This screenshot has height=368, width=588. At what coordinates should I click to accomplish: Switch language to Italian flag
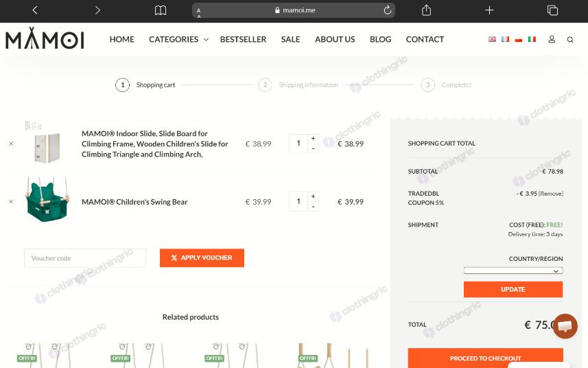pos(532,39)
